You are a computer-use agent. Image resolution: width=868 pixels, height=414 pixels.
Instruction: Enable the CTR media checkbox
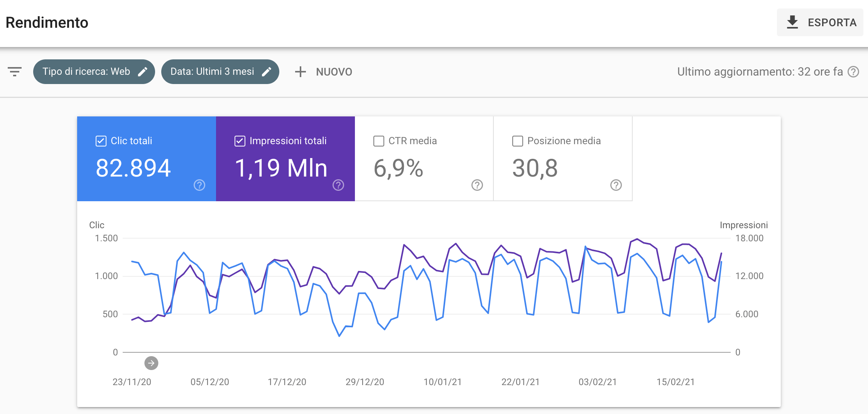click(379, 141)
